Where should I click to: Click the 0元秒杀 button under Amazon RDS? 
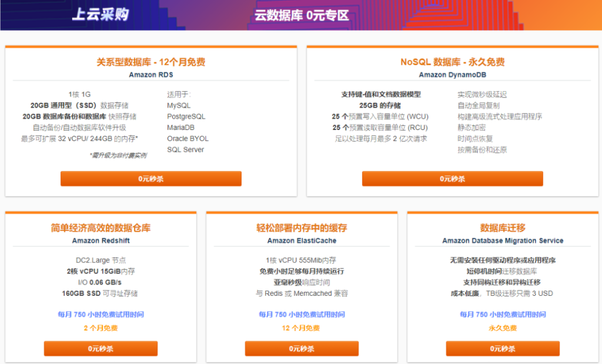[151, 179]
